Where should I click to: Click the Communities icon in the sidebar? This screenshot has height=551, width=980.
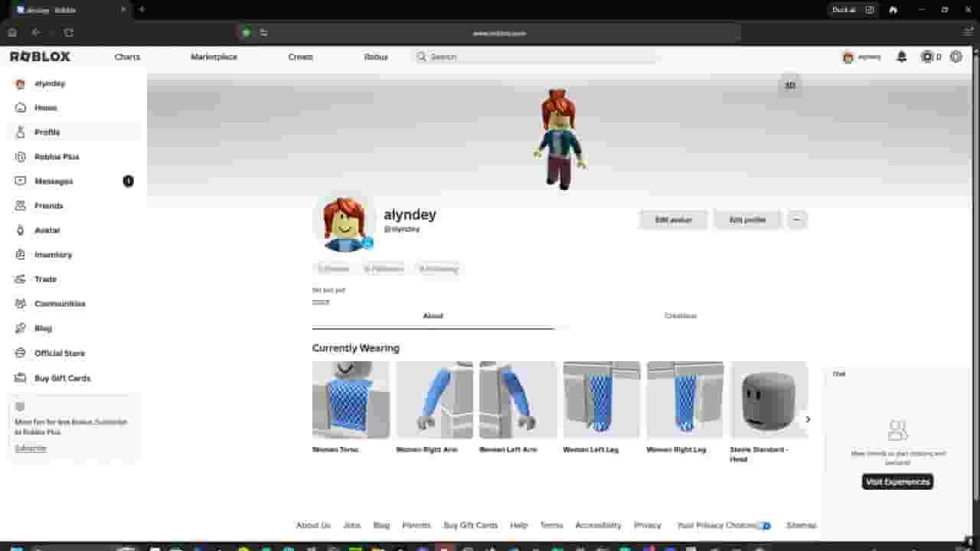pos(21,304)
